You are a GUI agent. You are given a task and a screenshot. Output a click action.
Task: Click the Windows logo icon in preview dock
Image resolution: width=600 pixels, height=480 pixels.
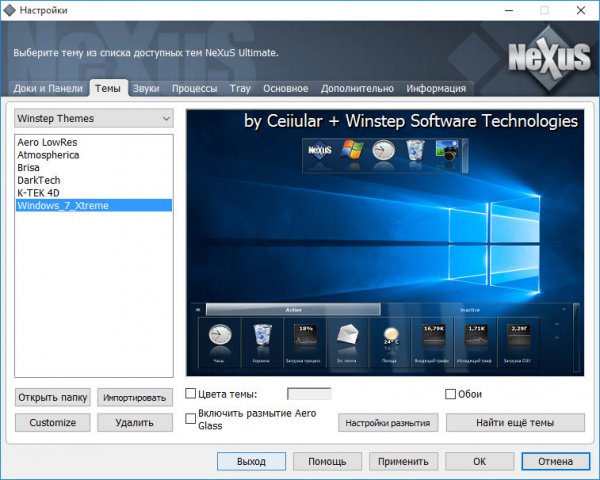[x=352, y=150]
